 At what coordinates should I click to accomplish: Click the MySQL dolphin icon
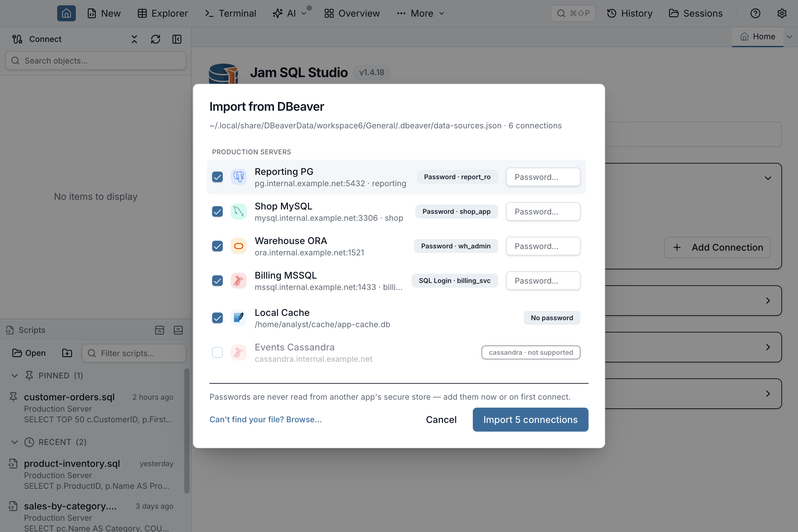click(238, 211)
